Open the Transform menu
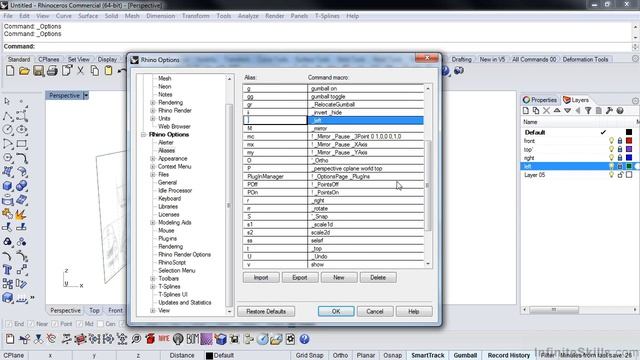The image size is (640, 360). tap(196, 16)
